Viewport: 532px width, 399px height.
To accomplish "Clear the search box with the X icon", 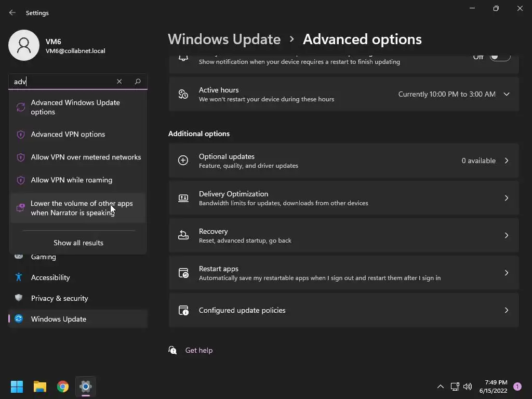I will pyautogui.click(x=119, y=82).
